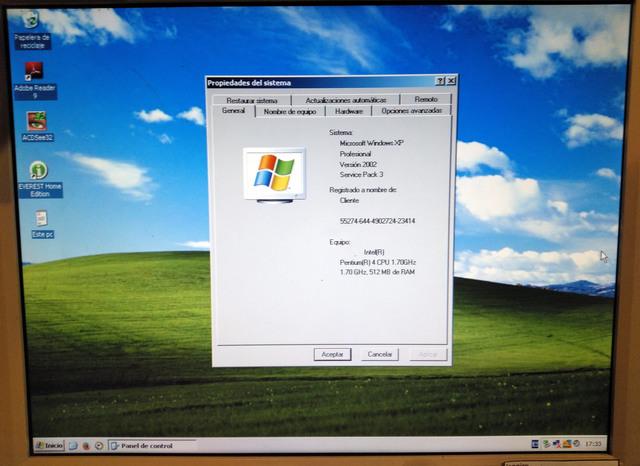Click the Service Pack 3 text

click(361, 175)
